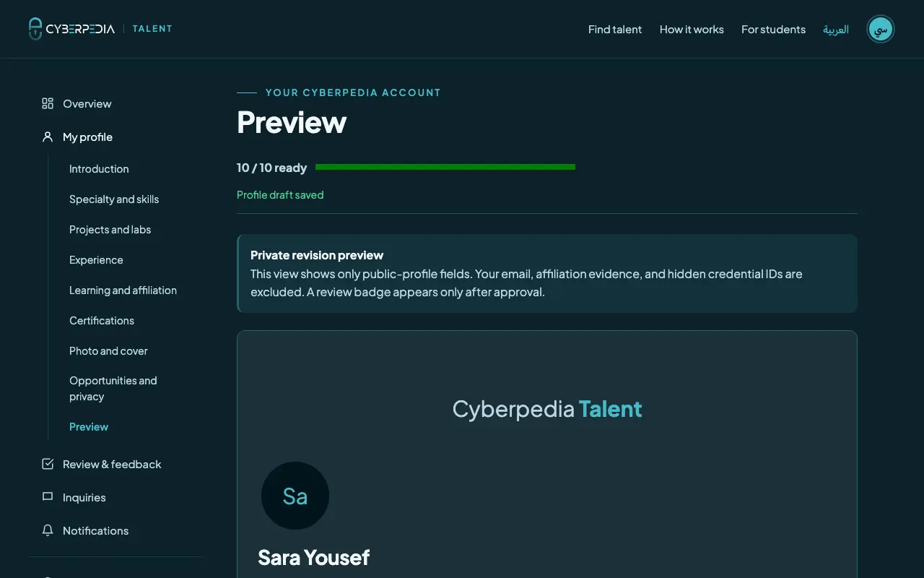Open Find talent in the top navigation

point(615,30)
